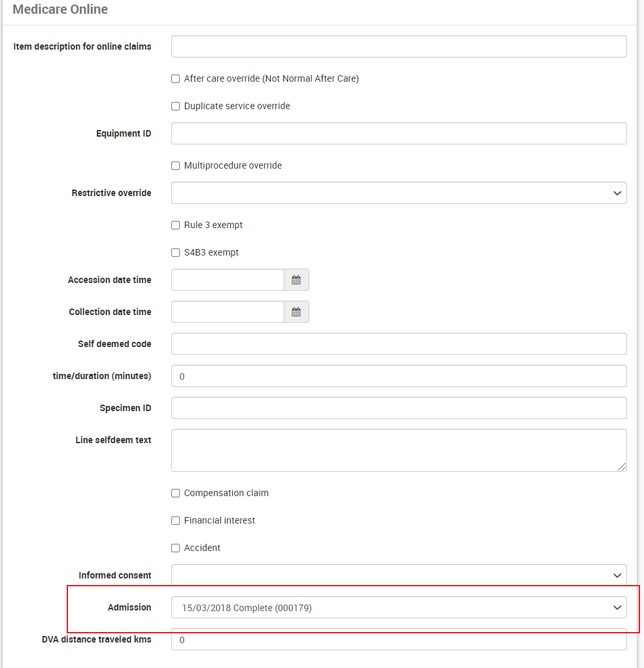
Task: Tick the Accident checkbox
Action: coord(176,548)
